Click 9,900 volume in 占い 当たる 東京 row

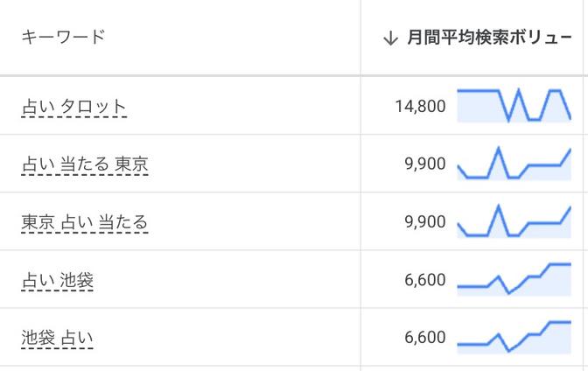click(x=425, y=164)
